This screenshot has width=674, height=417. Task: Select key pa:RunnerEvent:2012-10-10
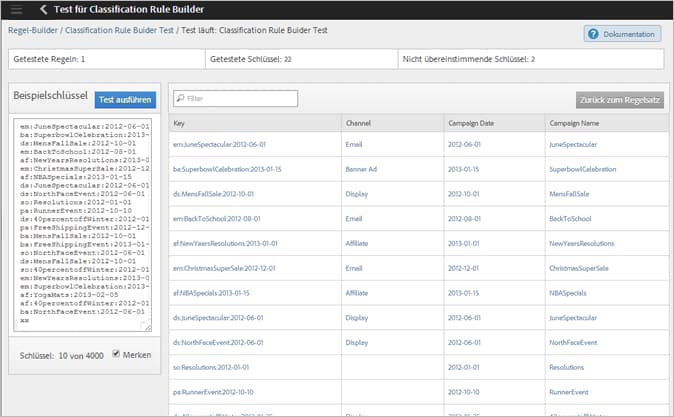pyautogui.click(x=213, y=392)
